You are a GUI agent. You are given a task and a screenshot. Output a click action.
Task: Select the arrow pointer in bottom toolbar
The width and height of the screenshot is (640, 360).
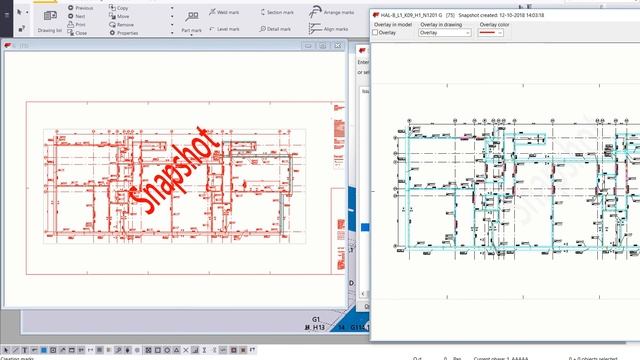6,350
